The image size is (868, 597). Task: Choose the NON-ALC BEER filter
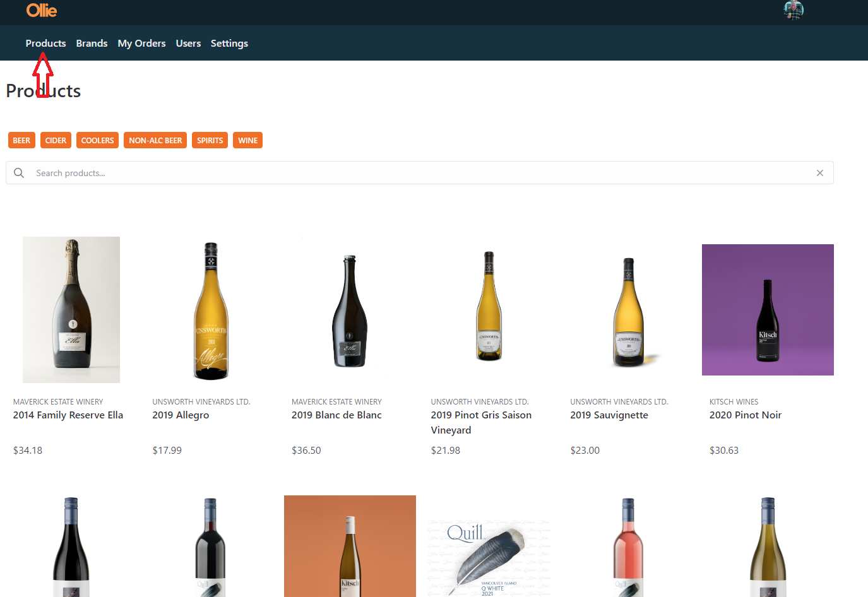[x=155, y=140]
